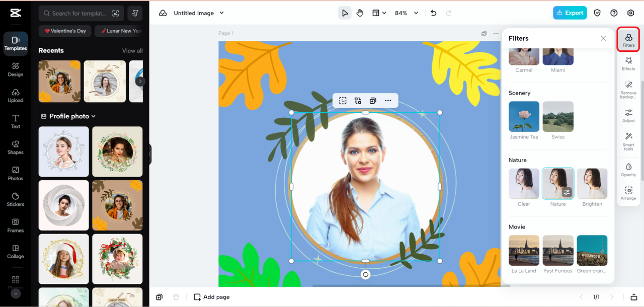
Task: Open the Adjust tool
Action: (x=628, y=115)
